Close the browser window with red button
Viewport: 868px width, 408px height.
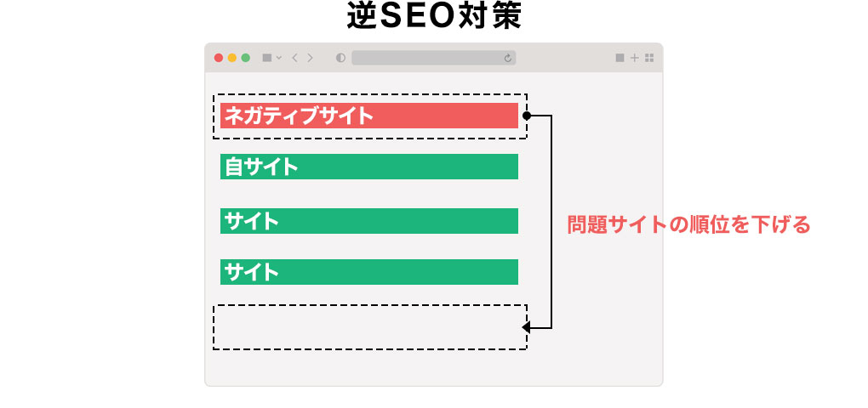pyautogui.click(x=219, y=58)
